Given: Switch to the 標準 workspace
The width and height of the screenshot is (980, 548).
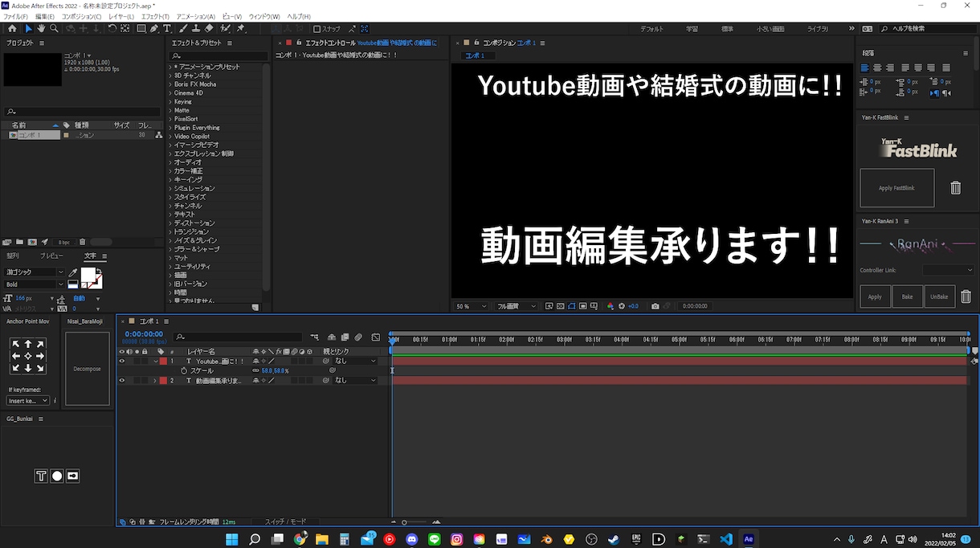Looking at the screenshot, I should point(727,29).
